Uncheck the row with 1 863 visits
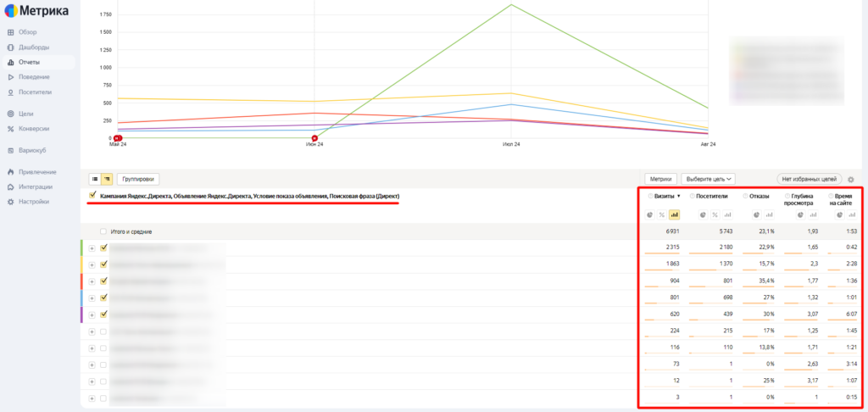The height and width of the screenshot is (412, 868). 103,264
